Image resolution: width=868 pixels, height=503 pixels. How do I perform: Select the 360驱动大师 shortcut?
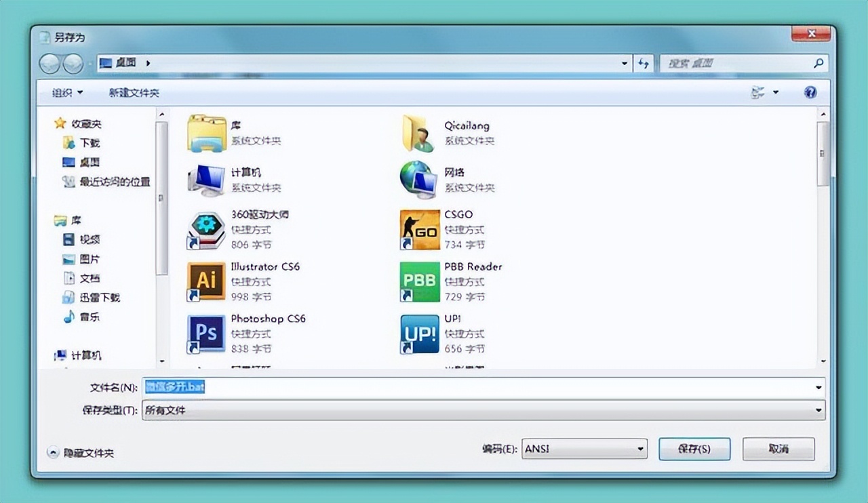coord(205,229)
